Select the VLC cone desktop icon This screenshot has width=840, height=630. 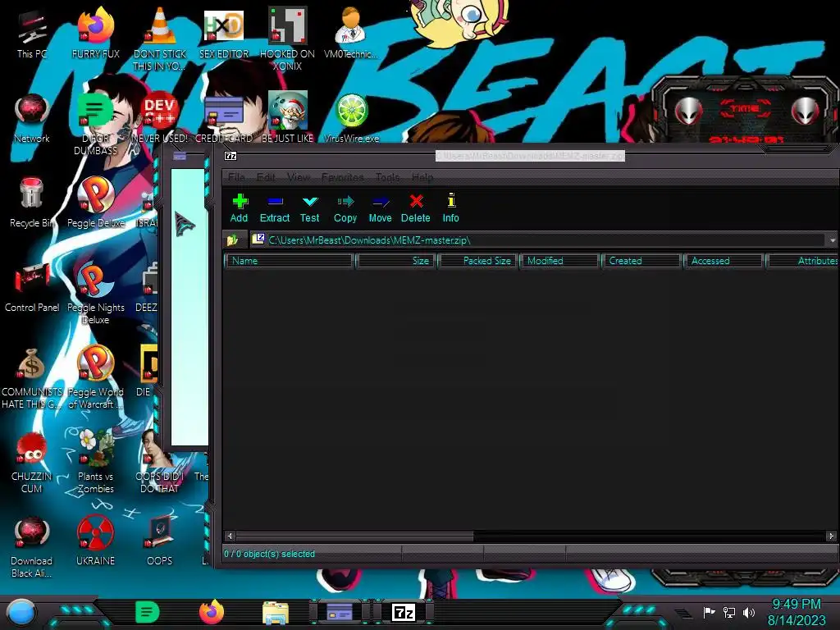tap(160, 39)
